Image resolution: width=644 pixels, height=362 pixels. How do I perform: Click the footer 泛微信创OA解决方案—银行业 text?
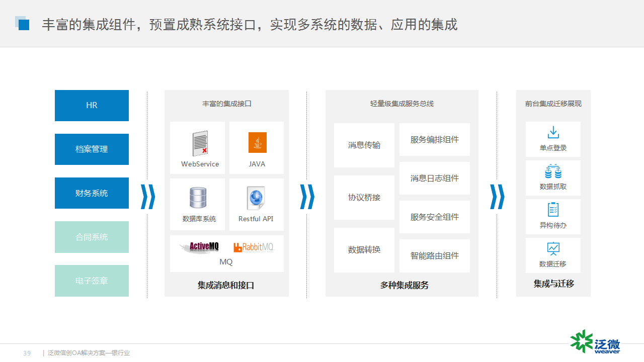89,353
